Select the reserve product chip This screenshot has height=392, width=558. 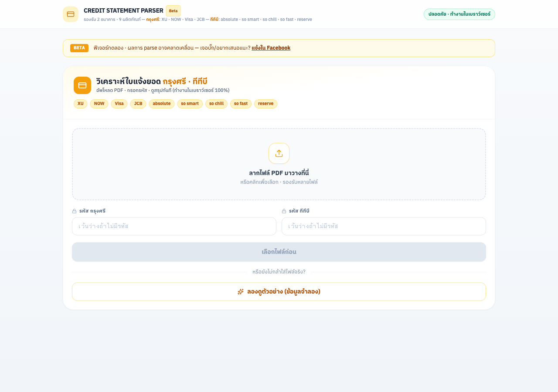(x=266, y=104)
